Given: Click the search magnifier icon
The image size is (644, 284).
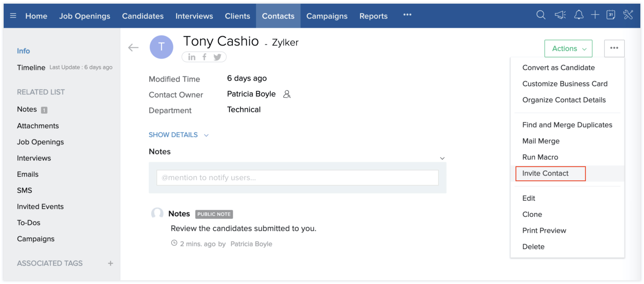Looking at the screenshot, I should pyautogui.click(x=541, y=15).
